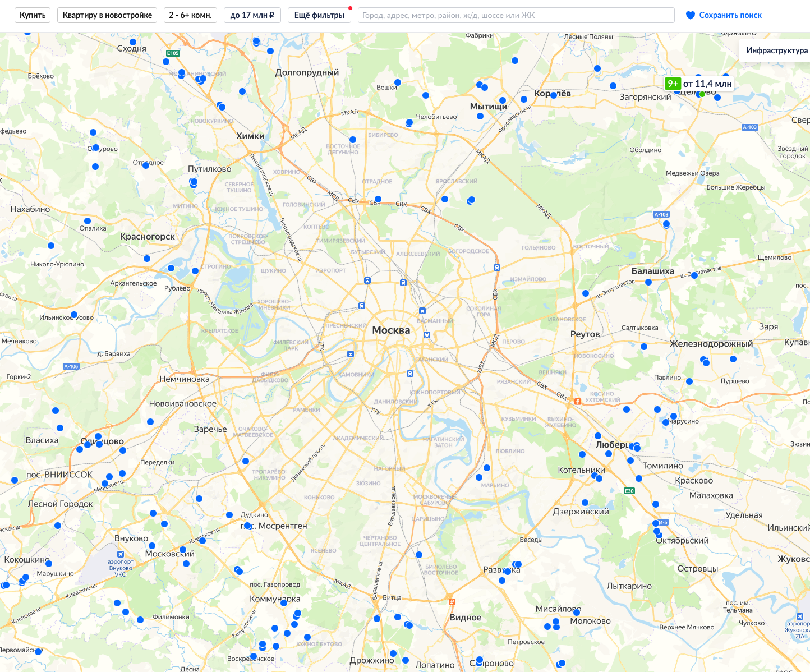The image size is (810, 672).
Task: Select the blue marker above Марусино
Action: 674,416
